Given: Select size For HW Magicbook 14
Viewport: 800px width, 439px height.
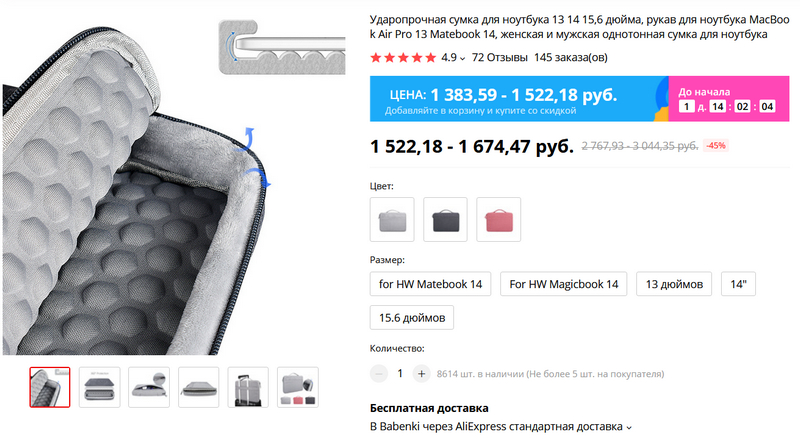Looking at the screenshot, I should (564, 284).
